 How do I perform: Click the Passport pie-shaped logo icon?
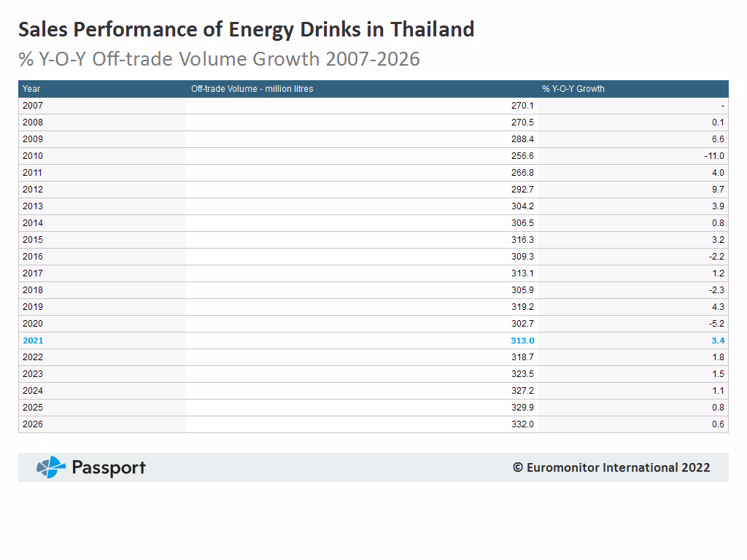(51, 467)
